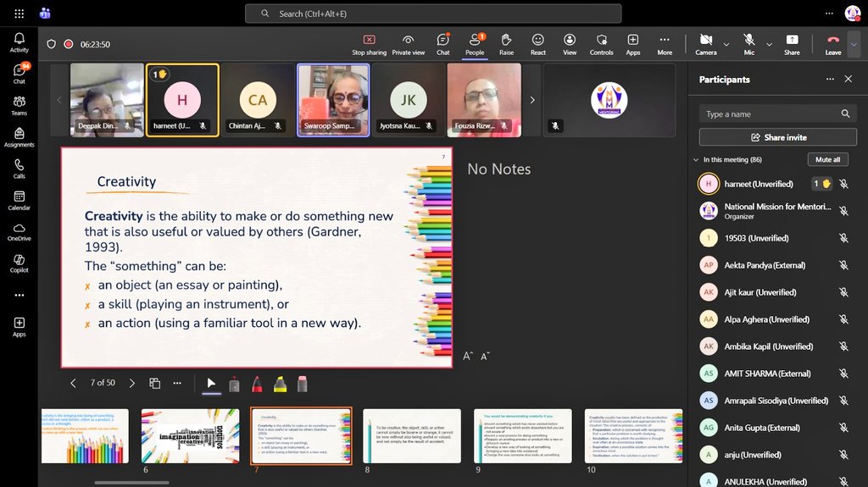The width and height of the screenshot is (868, 487).
Task: Open Teams in the left sidebar
Action: coord(19,105)
